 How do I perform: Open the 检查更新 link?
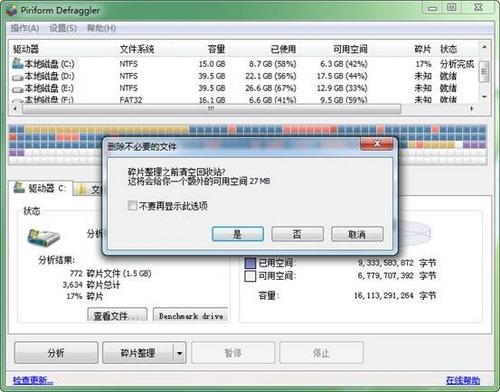(33, 380)
